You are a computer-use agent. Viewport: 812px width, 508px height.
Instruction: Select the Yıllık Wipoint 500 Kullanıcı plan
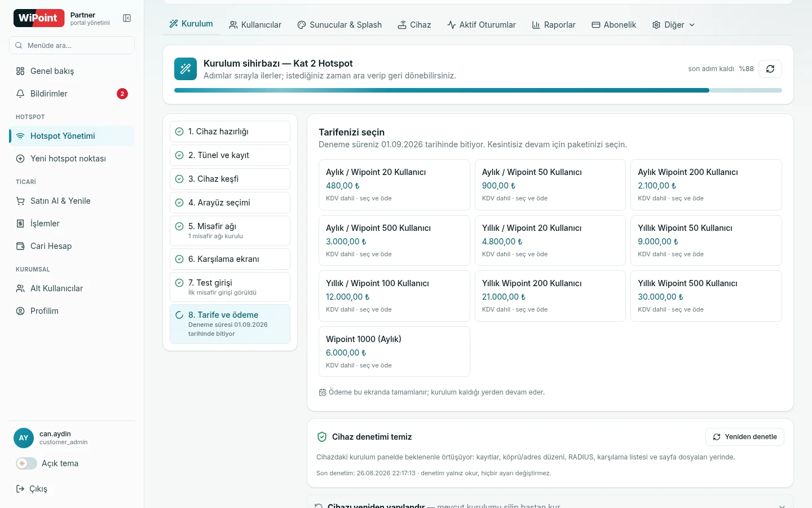pyautogui.click(x=706, y=296)
